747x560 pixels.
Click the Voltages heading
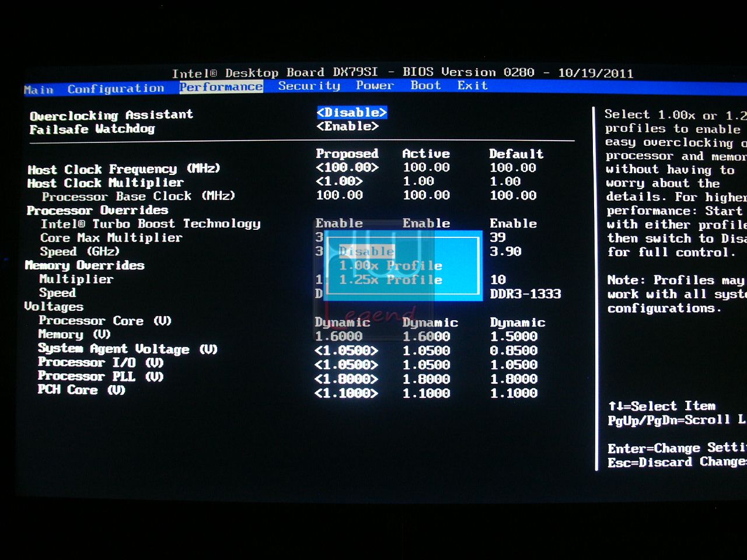click(54, 307)
